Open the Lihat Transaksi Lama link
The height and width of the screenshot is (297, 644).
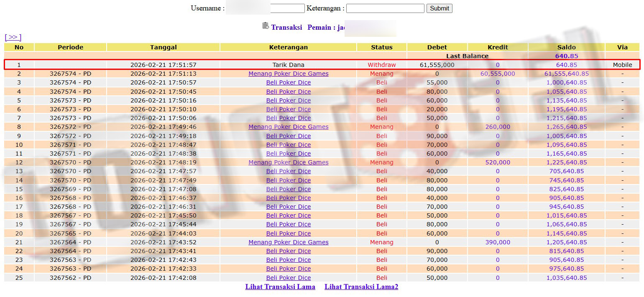tap(280, 287)
